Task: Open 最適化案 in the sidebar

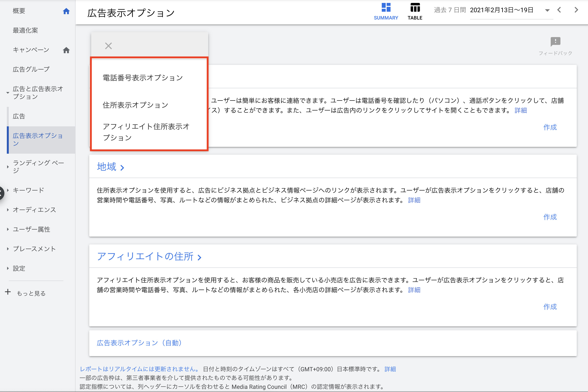Action: tap(25, 30)
